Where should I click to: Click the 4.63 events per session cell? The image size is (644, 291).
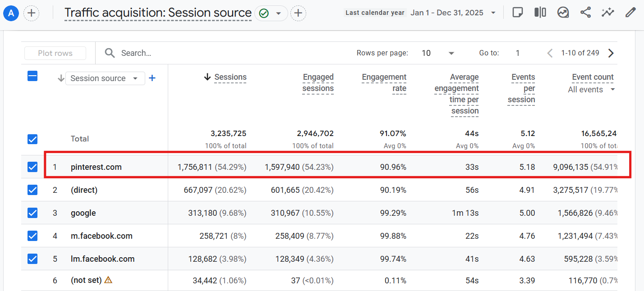527,259
